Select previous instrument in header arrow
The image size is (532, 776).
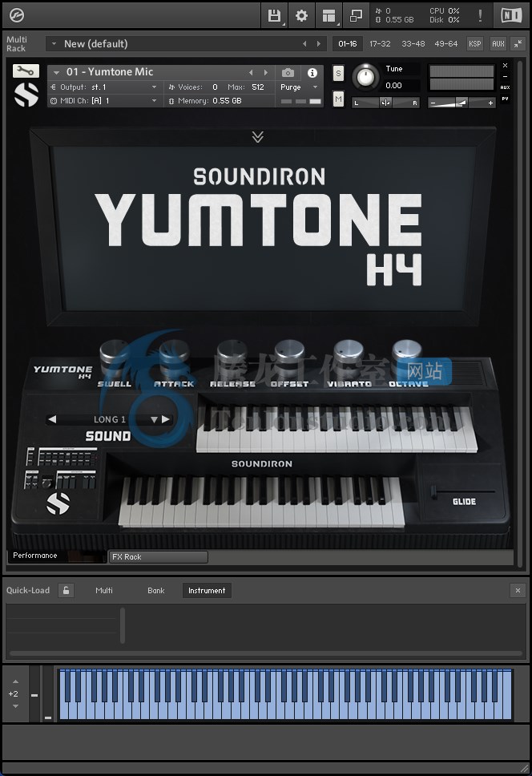click(x=251, y=72)
